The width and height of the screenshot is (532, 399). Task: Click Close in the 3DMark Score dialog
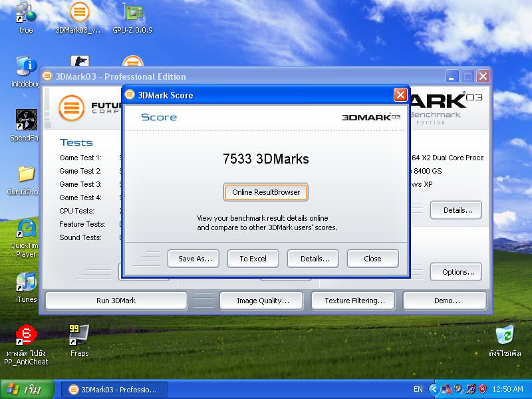372,259
